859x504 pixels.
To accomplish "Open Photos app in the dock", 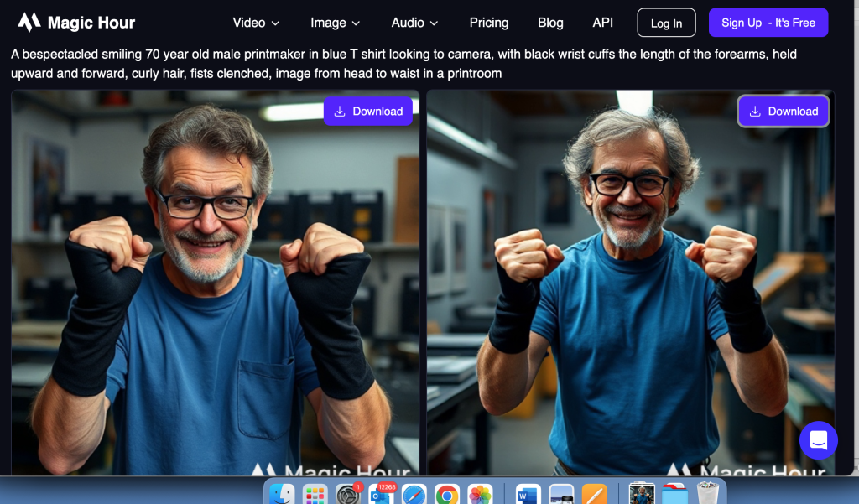I will (480, 494).
